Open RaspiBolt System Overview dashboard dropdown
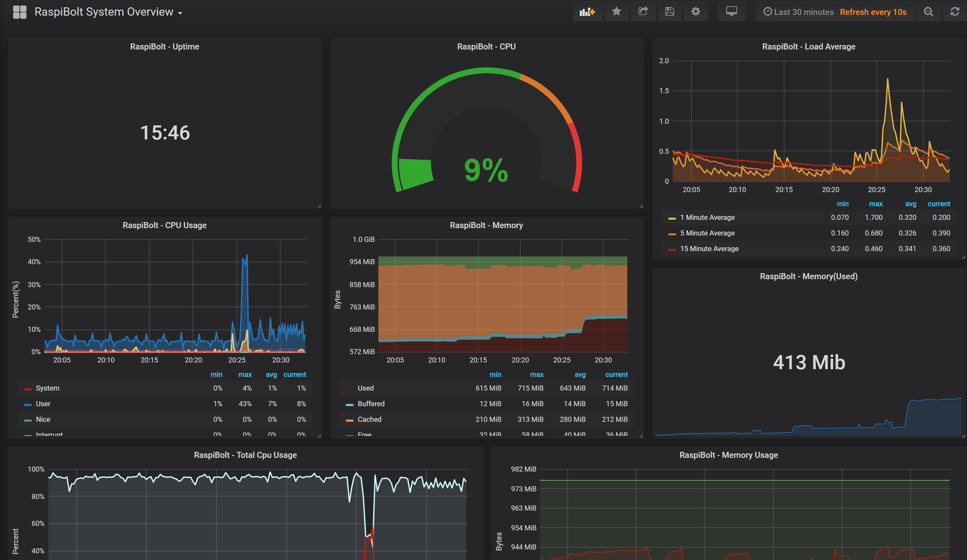967x560 pixels. pyautogui.click(x=108, y=12)
